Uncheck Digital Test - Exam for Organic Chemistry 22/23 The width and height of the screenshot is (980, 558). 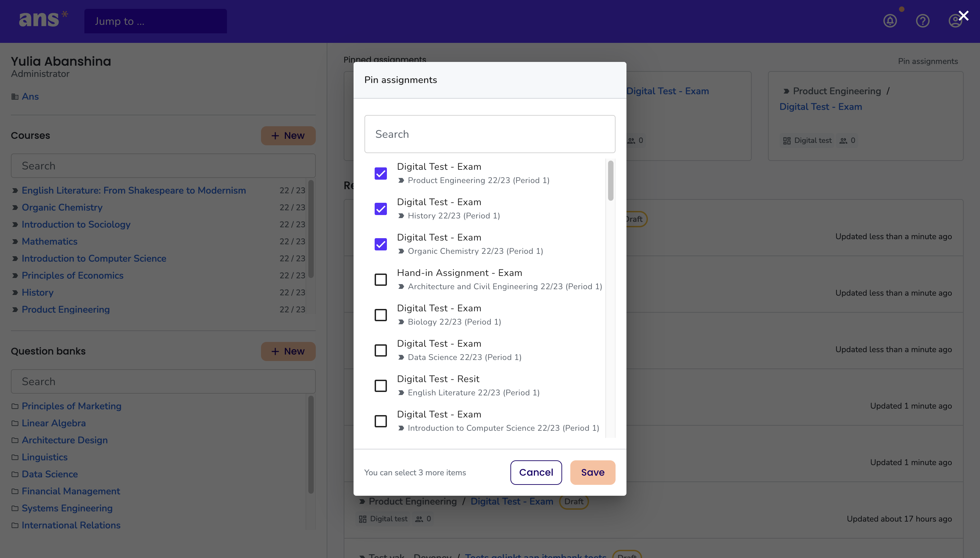point(380,244)
